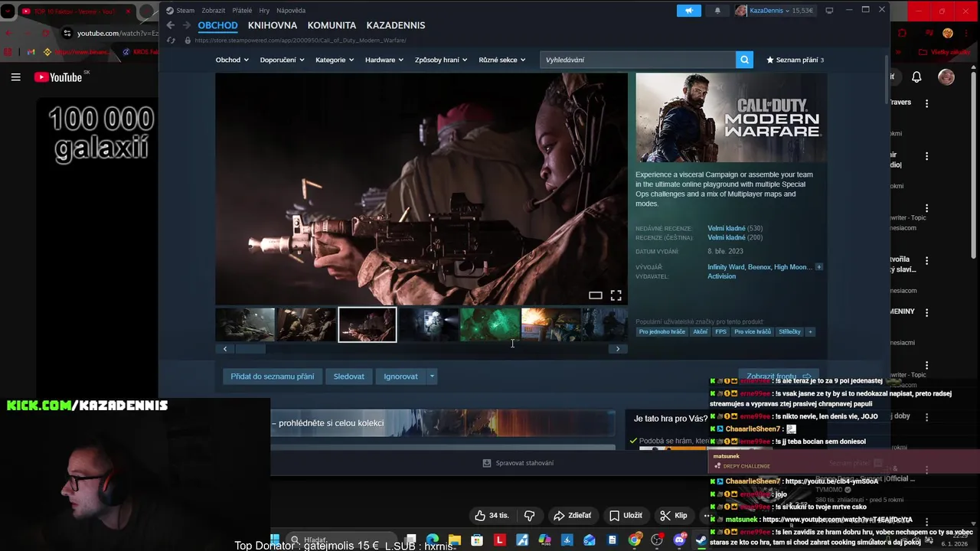Open Discord from taskbar
The width and height of the screenshot is (980, 551).
679,540
